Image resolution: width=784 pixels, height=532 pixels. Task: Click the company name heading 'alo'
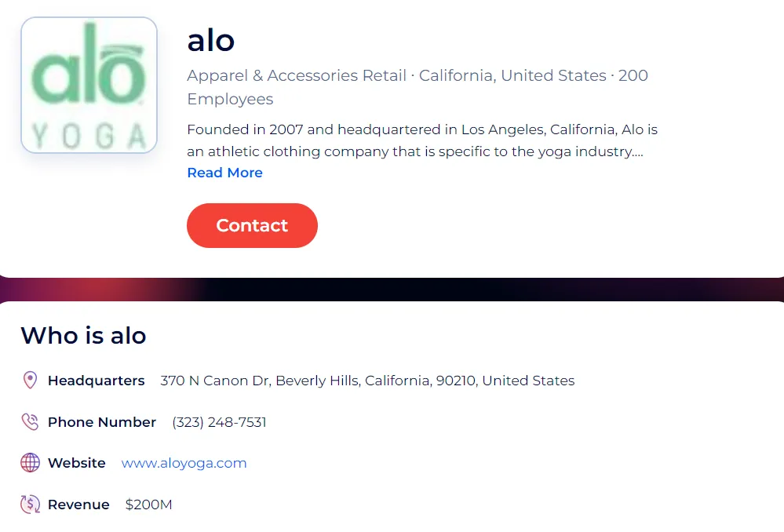[210, 41]
